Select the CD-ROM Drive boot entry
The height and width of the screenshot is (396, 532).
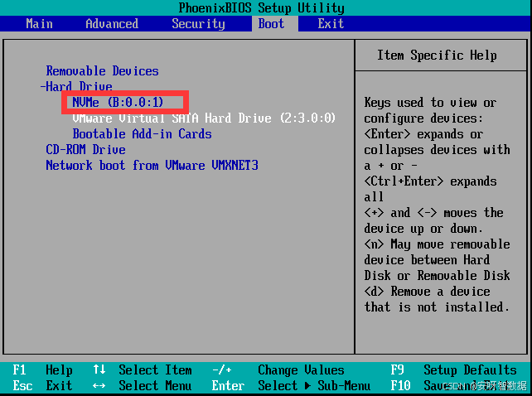click(x=86, y=149)
